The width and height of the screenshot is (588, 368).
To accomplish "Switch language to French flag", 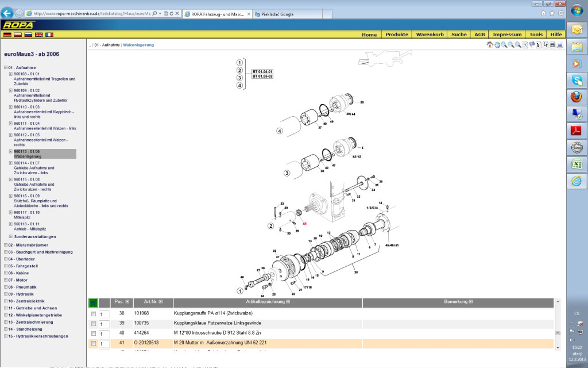I will 49,34.
